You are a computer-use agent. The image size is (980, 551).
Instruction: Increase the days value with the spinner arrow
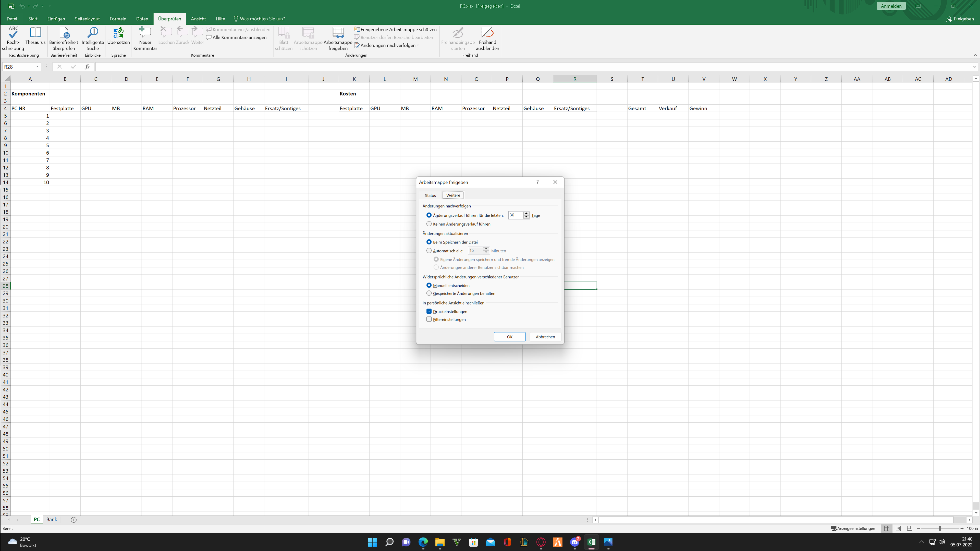point(526,213)
